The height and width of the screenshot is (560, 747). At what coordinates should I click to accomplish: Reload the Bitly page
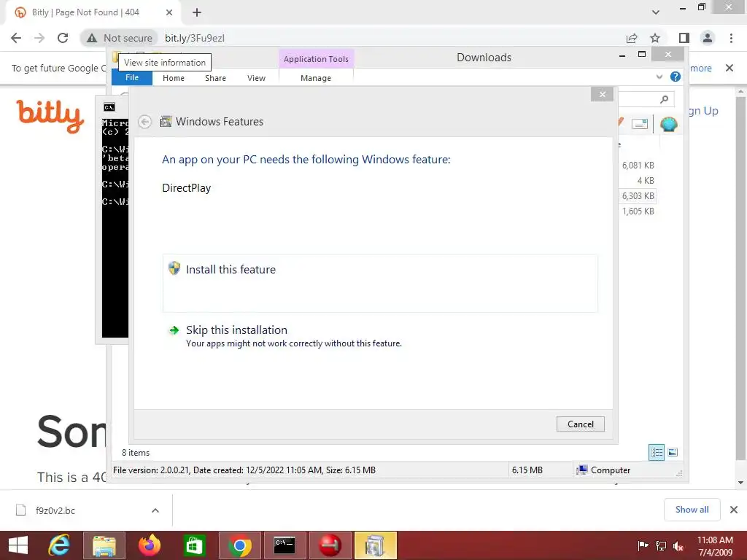click(x=63, y=38)
